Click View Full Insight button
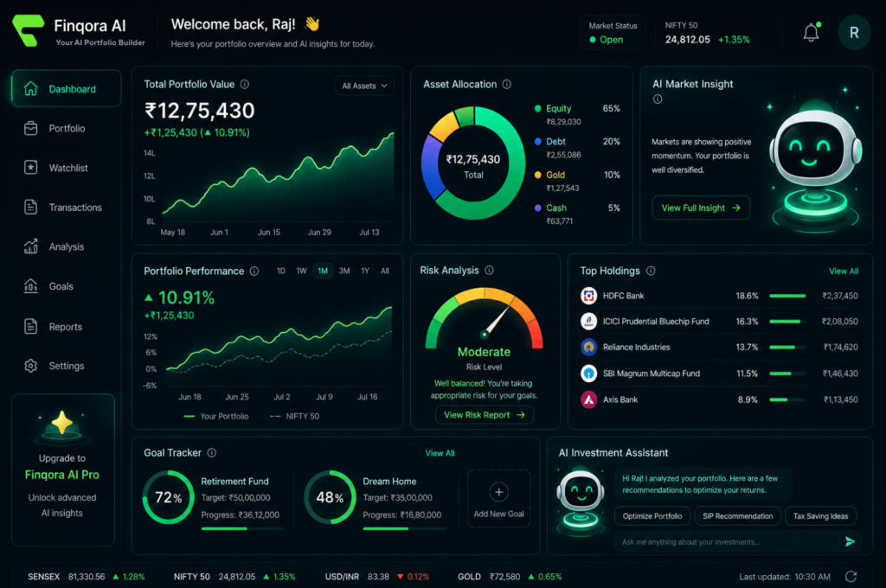This screenshot has width=886, height=588. pyautogui.click(x=701, y=208)
